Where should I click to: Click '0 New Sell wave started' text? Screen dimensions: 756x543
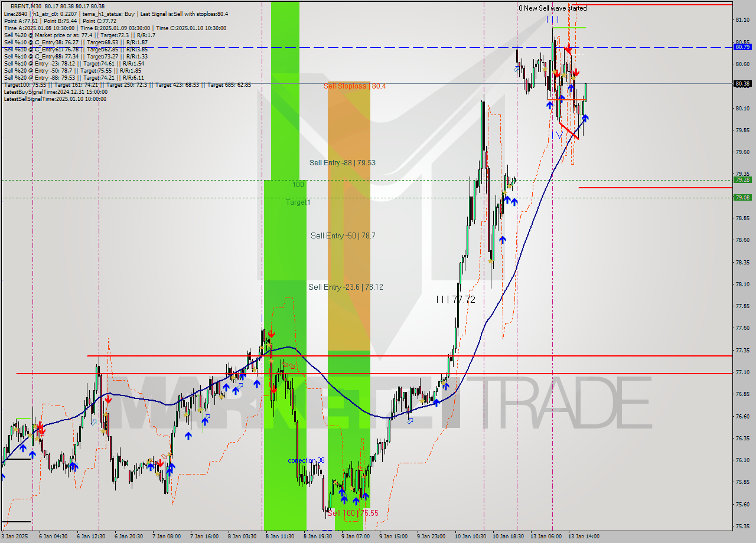pos(553,8)
